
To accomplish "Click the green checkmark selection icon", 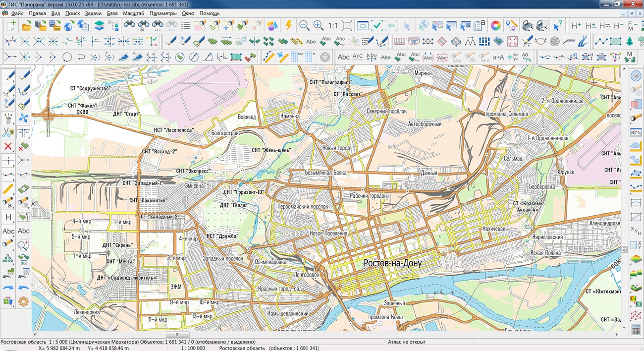I will coord(377,25).
